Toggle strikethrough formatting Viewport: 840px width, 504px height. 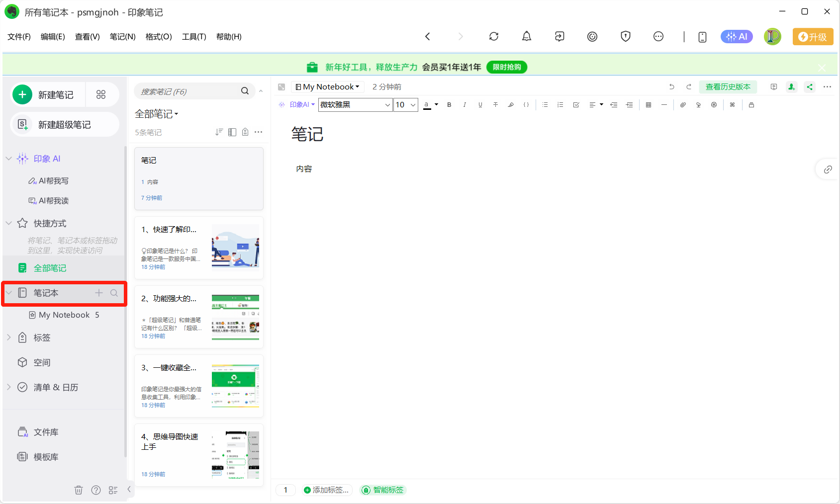point(495,105)
